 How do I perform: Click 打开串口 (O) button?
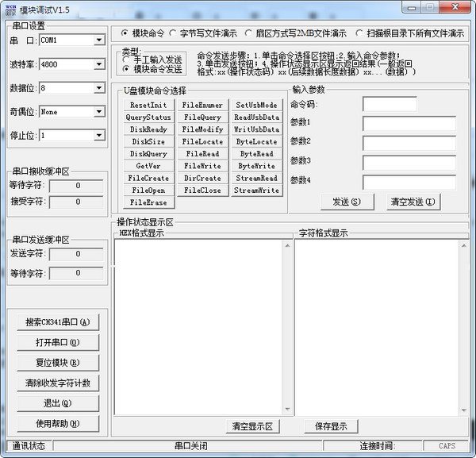(x=58, y=342)
